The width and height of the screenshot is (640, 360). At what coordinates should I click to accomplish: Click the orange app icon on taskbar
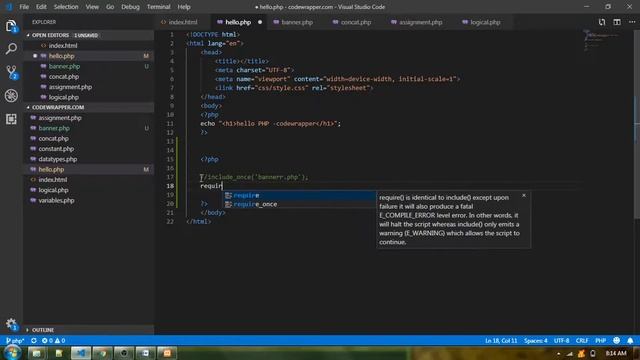click(167, 353)
